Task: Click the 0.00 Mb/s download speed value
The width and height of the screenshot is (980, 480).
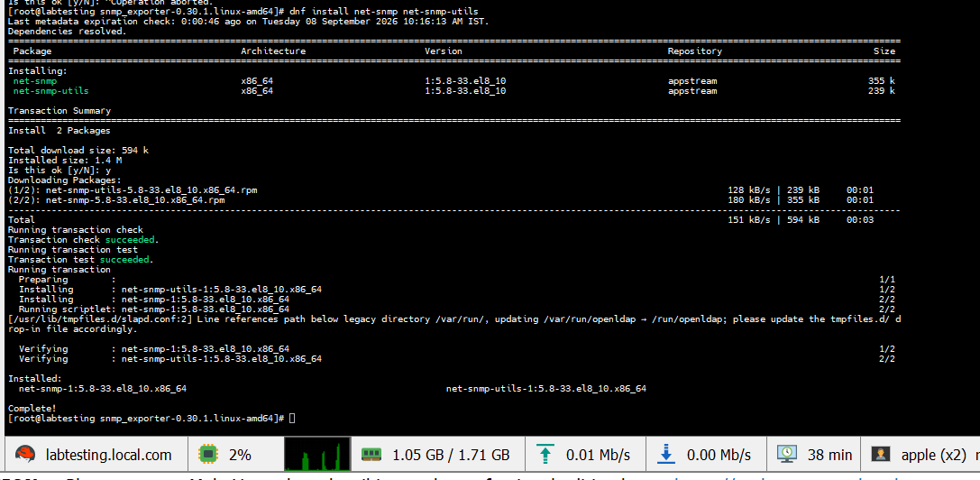Action: tap(719, 455)
